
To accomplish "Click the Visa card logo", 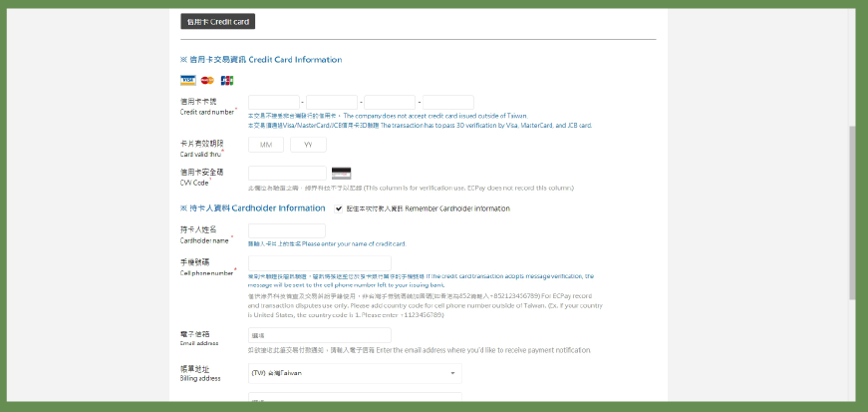I will click(x=187, y=80).
